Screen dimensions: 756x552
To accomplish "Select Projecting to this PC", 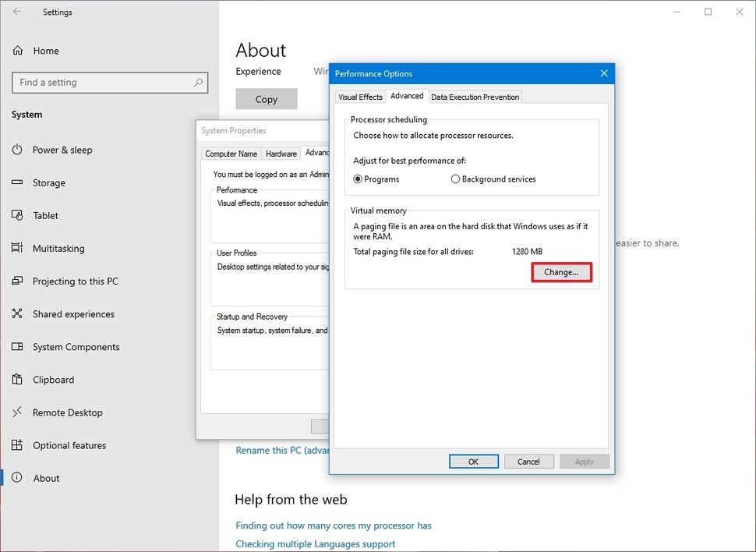I will (73, 281).
